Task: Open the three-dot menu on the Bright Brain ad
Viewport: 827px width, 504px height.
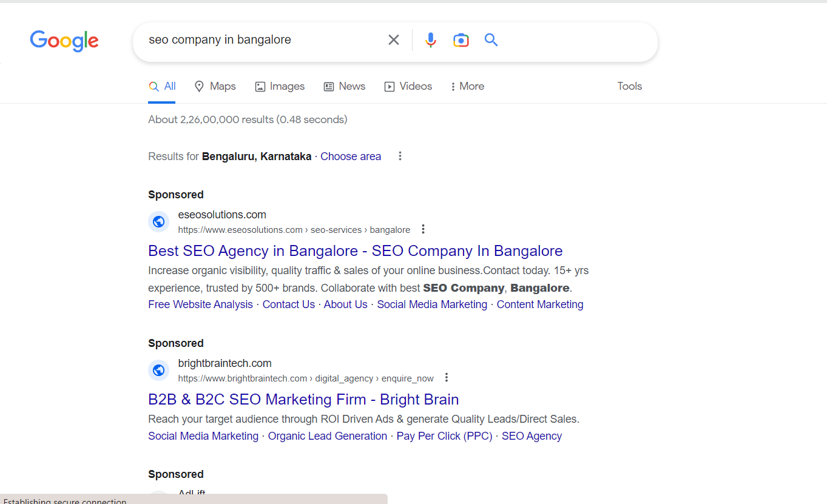Action: [x=446, y=377]
